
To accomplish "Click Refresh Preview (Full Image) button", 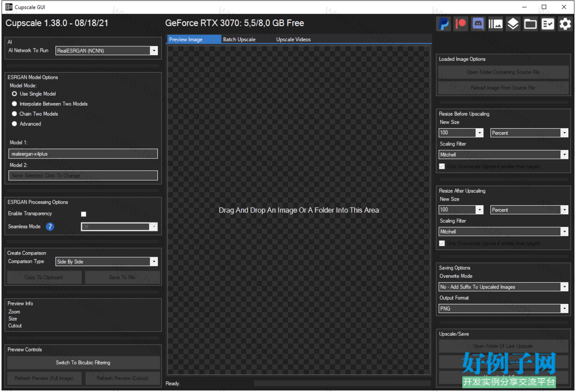I will coord(44,378).
